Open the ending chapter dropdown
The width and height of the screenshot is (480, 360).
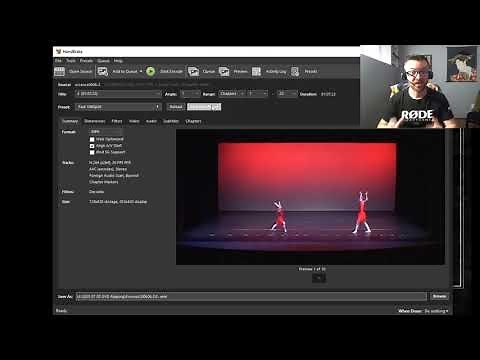(287, 94)
